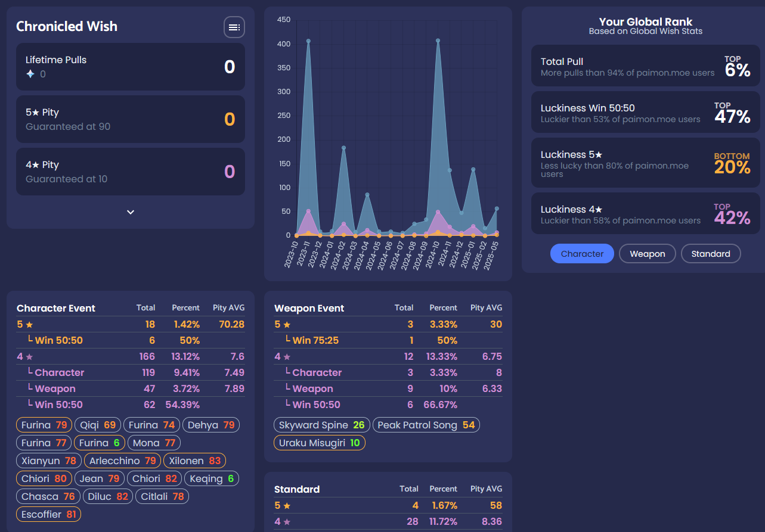Switch global rank to Standard tab

point(711,254)
